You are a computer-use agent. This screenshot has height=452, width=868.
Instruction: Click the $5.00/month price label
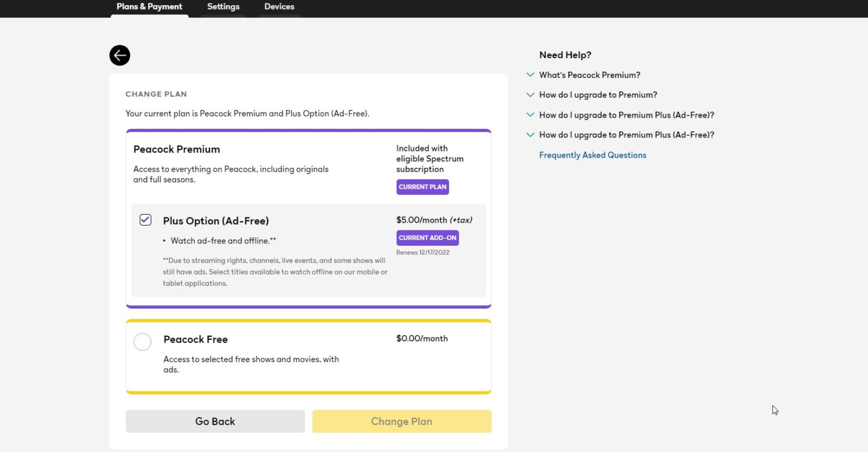pos(422,220)
